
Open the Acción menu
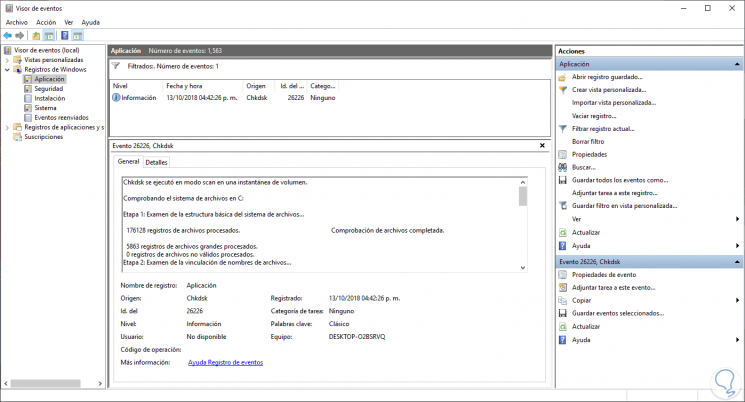46,21
